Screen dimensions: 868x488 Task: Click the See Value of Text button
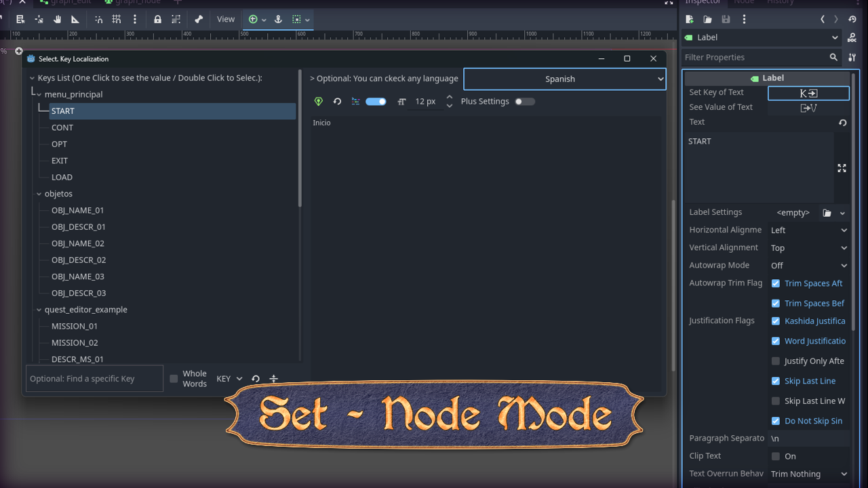click(808, 108)
